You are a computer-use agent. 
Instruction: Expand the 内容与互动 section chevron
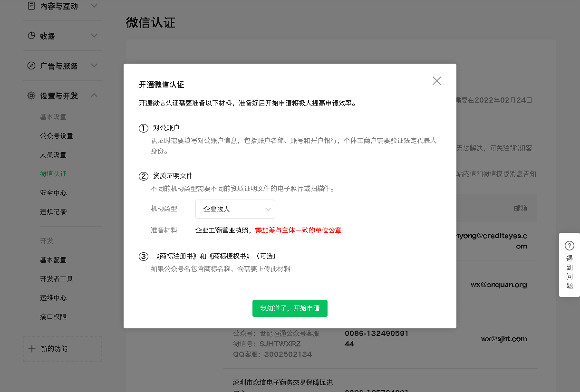tap(94, 6)
